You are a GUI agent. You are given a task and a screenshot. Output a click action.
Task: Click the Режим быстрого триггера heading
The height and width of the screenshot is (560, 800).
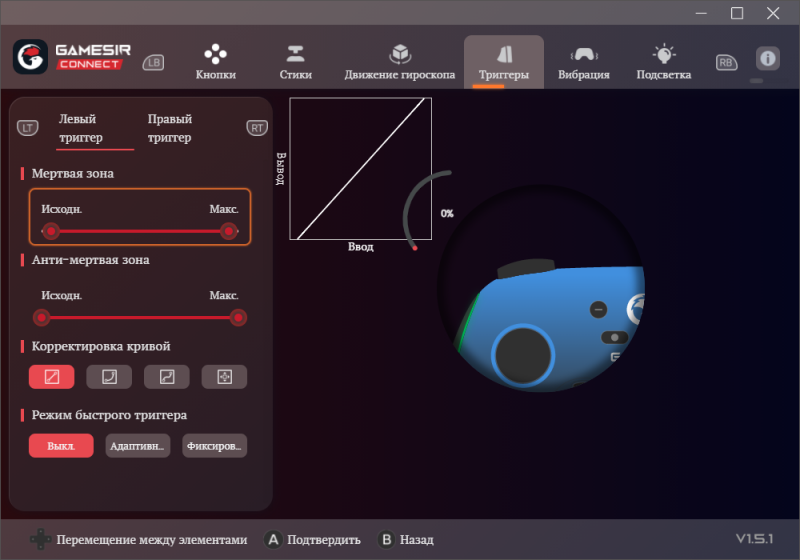[x=109, y=415]
